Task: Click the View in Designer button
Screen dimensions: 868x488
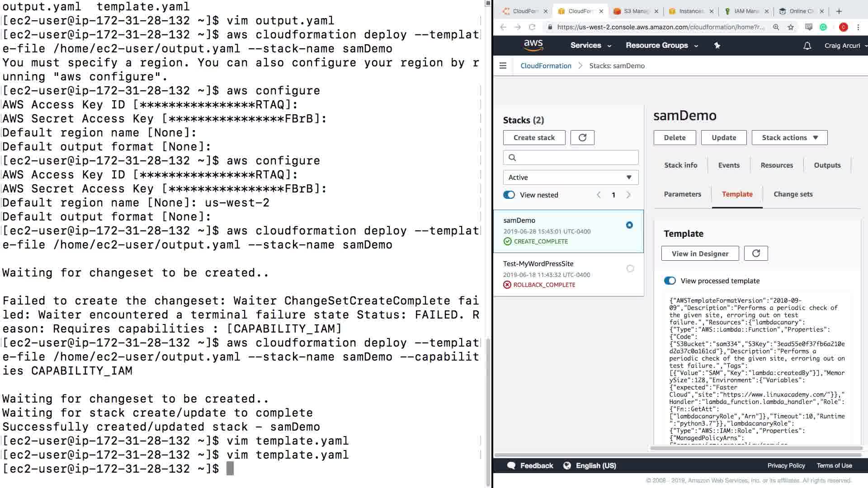Action: (700, 253)
